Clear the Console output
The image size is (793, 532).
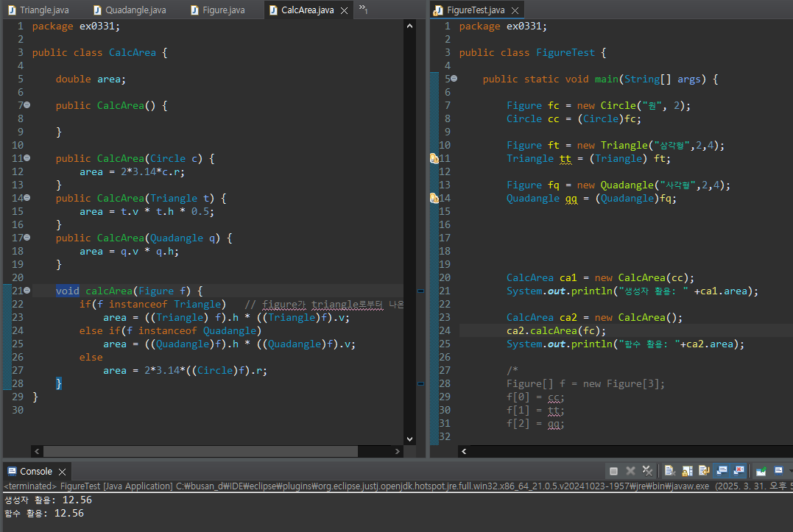point(669,471)
